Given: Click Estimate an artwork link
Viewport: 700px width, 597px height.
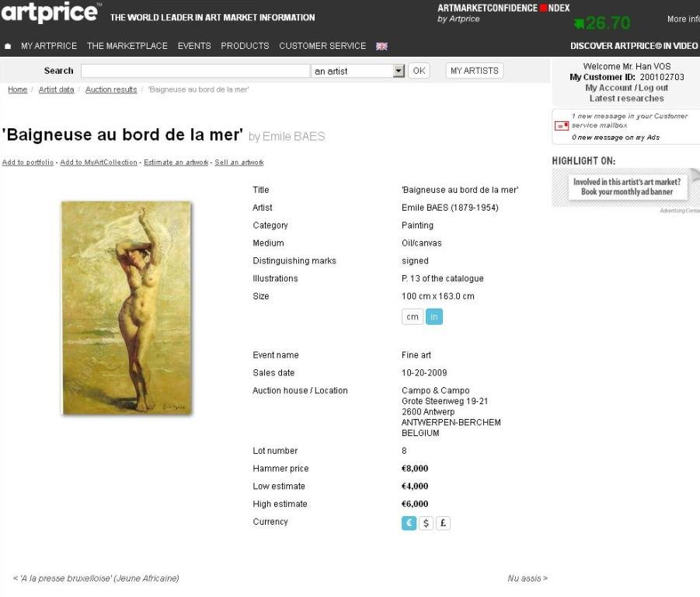Looking at the screenshot, I should coord(176,162).
